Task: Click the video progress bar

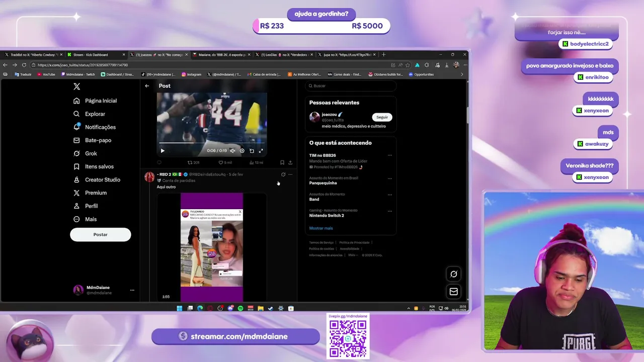Action: click(x=211, y=143)
